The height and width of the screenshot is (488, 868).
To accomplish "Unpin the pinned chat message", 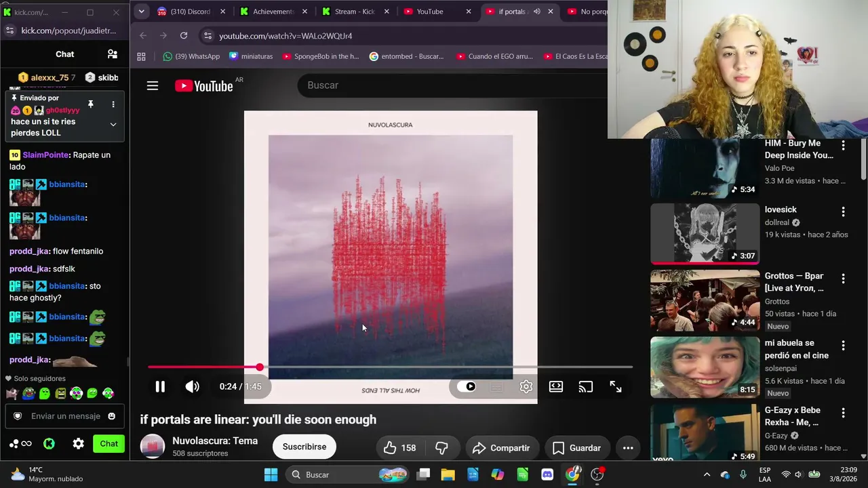I will click(90, 104).
